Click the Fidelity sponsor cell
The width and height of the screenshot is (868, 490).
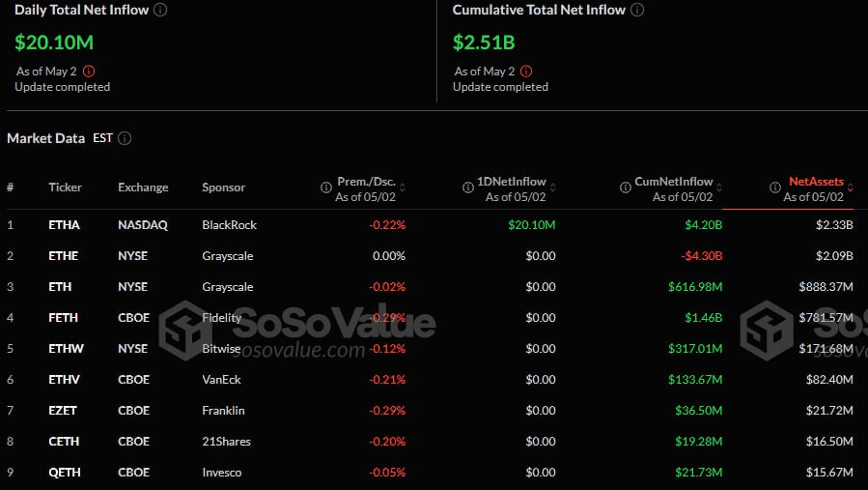pyautogui.click(x=221, y=318)
